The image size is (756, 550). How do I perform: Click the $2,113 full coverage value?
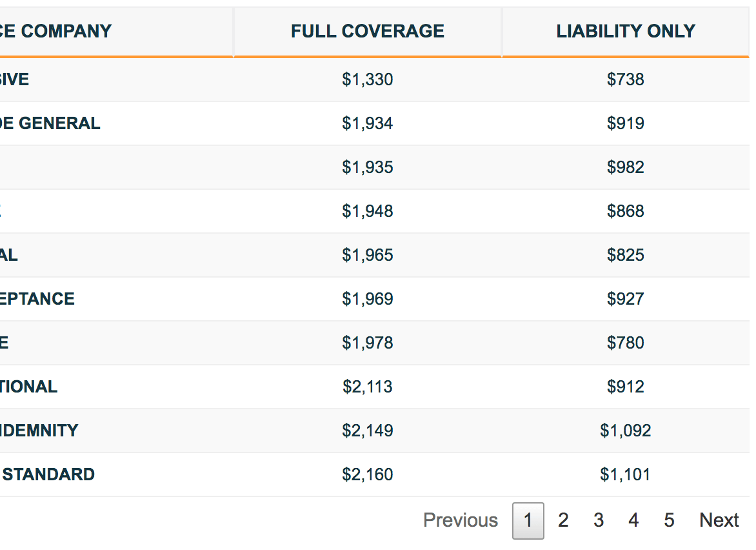pyautogui.click(x=368, y=387)
